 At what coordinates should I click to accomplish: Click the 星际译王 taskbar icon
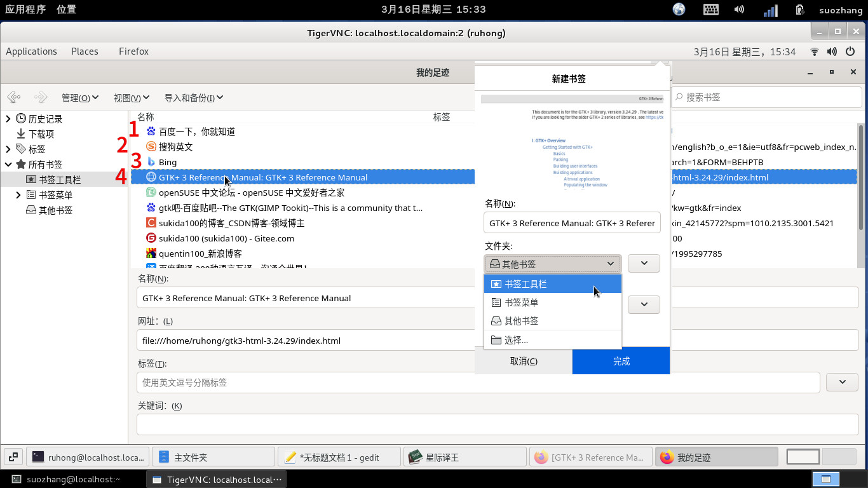pyautogui.click(x=465, y=457)
